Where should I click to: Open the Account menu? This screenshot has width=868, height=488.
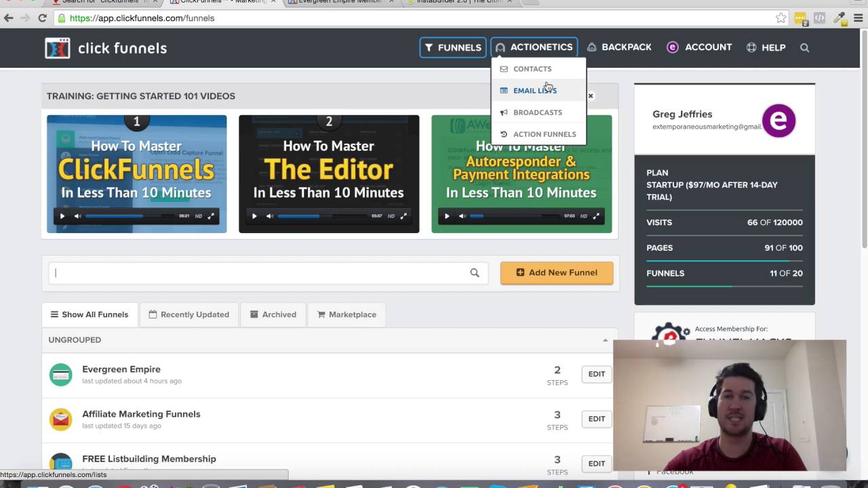click(x=699, y=47)
